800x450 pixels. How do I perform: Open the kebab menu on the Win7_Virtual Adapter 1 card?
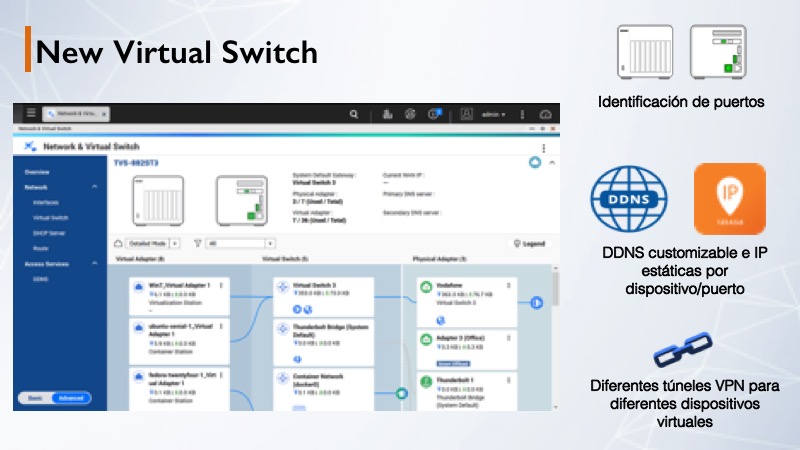pos(221,286)
